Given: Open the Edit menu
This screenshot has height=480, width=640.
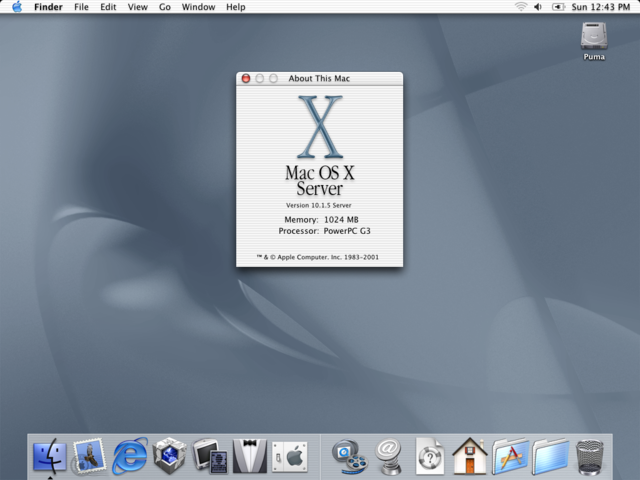Looking at the screenshot, I should 108,7.
